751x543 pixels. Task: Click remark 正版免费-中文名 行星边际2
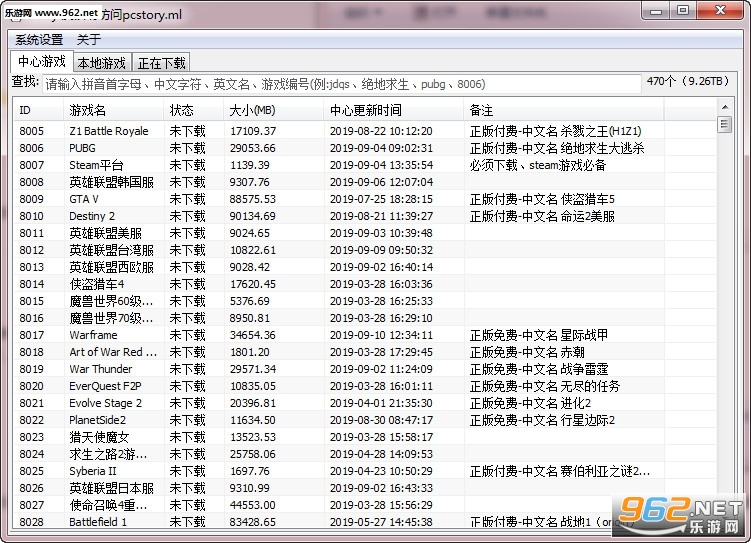542,420
